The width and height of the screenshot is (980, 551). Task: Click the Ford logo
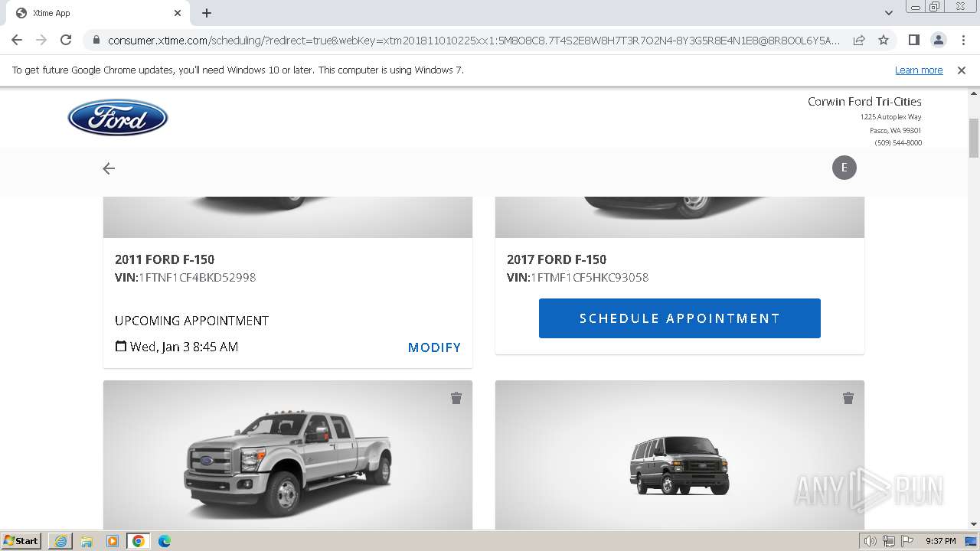point(118,118)
